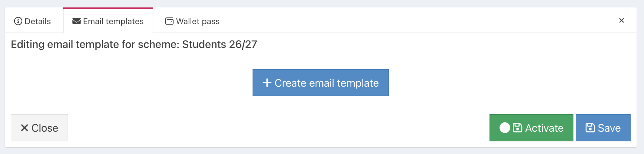Click the Close button in the footer
Screen dimensions: 644x154
pos(39,128)
